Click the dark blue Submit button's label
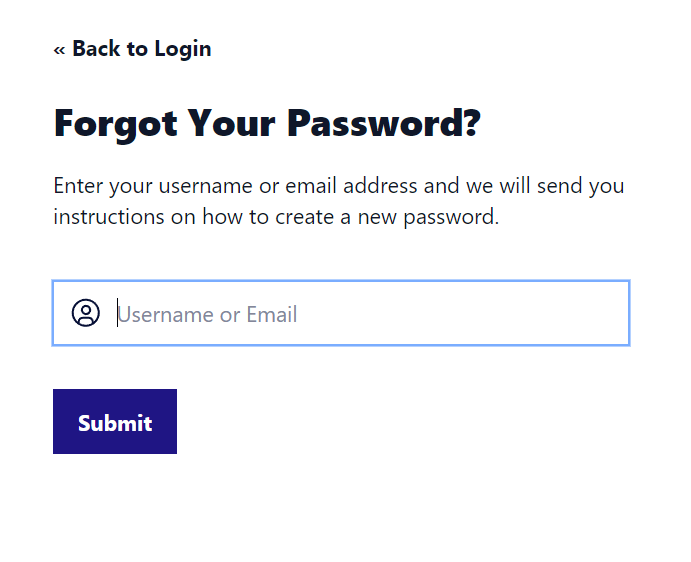The width and height of the screenshot is (691, 562). pos(115,423)
